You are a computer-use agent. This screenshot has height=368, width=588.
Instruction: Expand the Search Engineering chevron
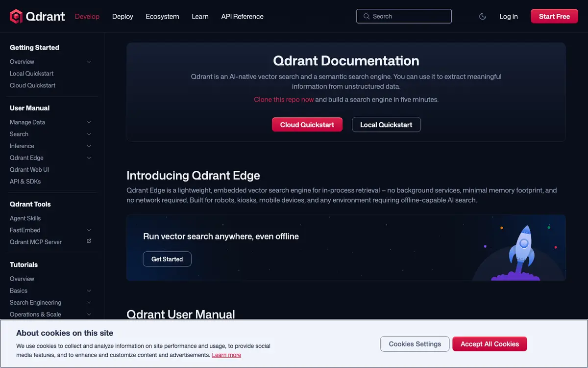pyautogui.click(x=89, y=302)
